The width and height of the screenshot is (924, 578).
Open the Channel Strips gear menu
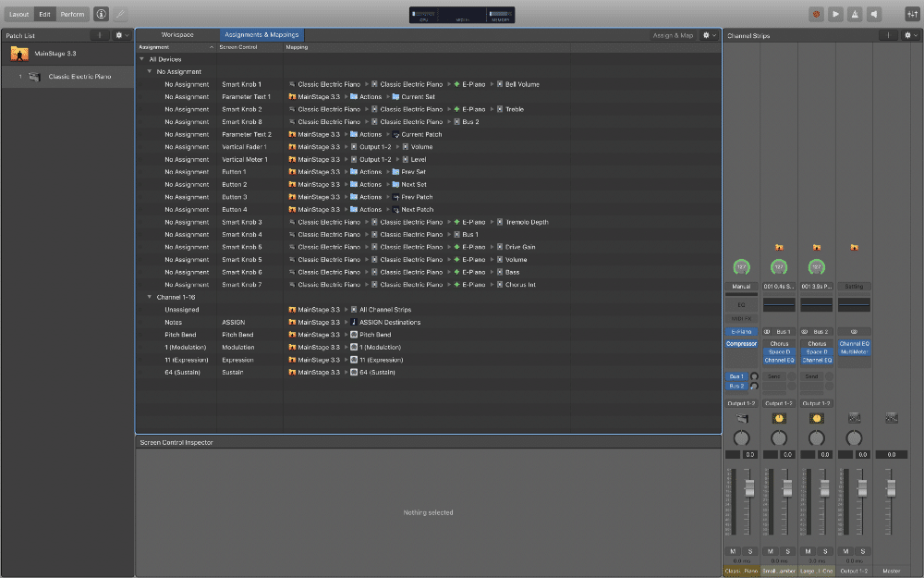point(910,35)
